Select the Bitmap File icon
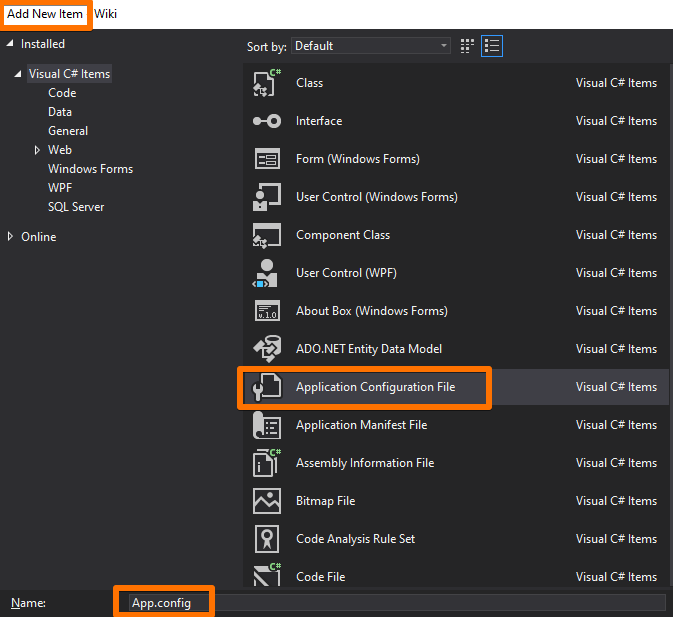This screenshot has width=673, height=617. [266, 501]
